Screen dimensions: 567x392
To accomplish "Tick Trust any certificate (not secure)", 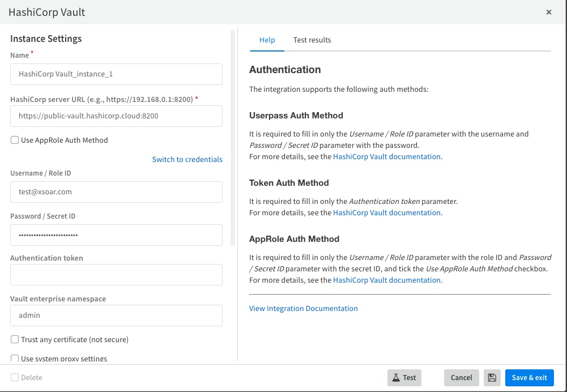I will [15, 339].
